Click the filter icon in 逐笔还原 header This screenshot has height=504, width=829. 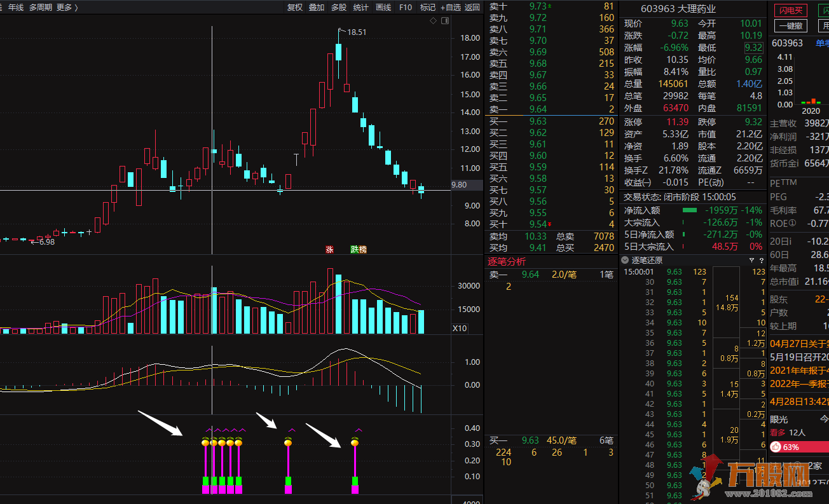pos(751,260)
